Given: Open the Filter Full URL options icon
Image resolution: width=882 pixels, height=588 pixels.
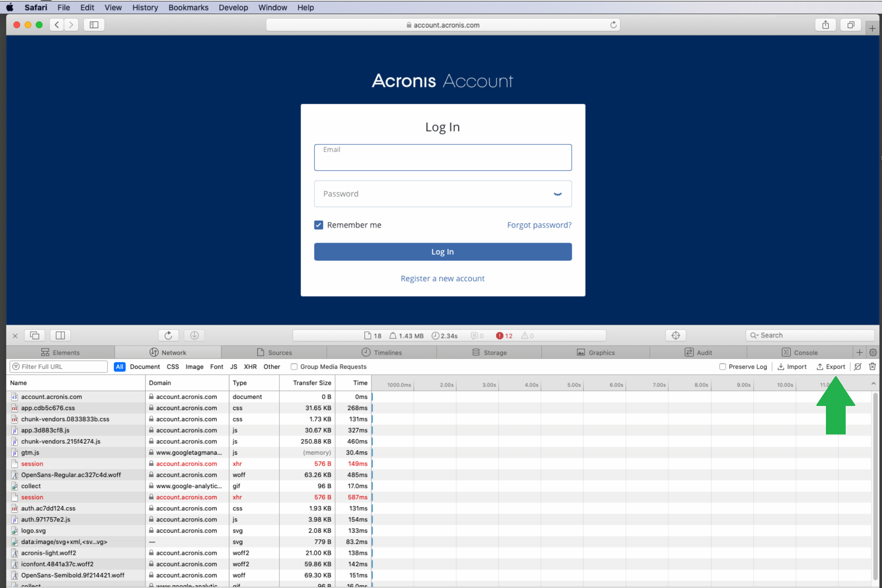Looking at the screenshot, I should [x=16, y=366].
